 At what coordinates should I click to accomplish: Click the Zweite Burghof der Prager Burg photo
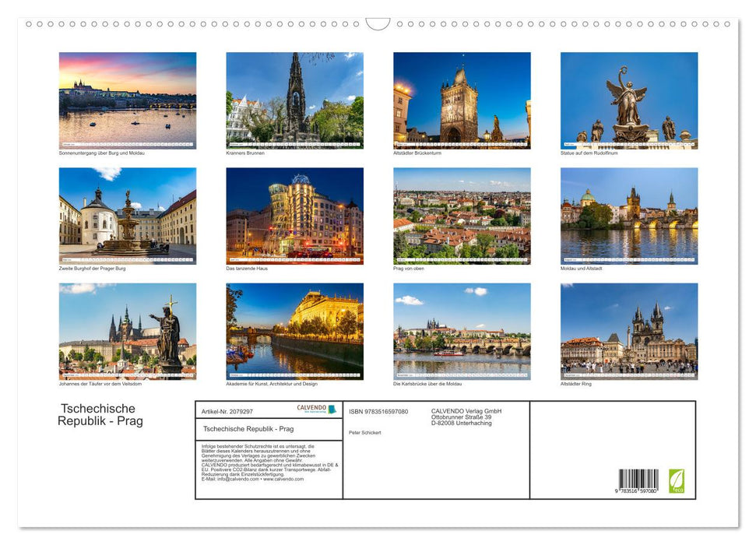(x=127, y=215)
